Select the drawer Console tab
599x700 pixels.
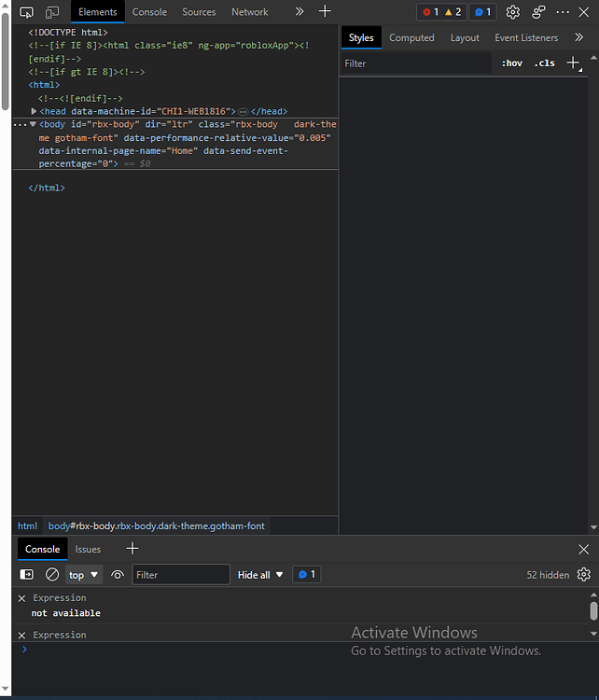tap(42, 549)
